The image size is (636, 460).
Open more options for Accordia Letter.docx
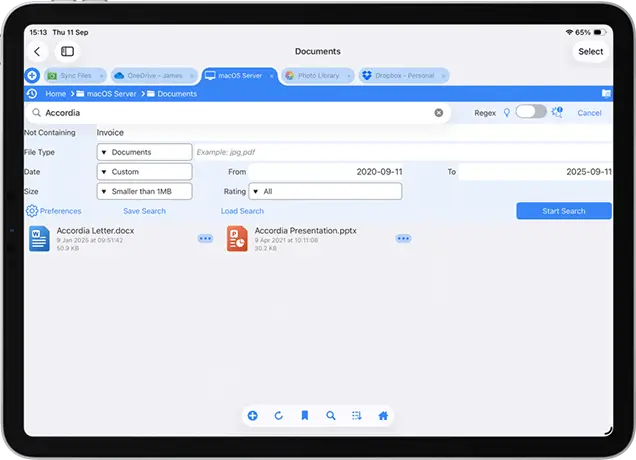pyautogui.click(x=205, y=239)
